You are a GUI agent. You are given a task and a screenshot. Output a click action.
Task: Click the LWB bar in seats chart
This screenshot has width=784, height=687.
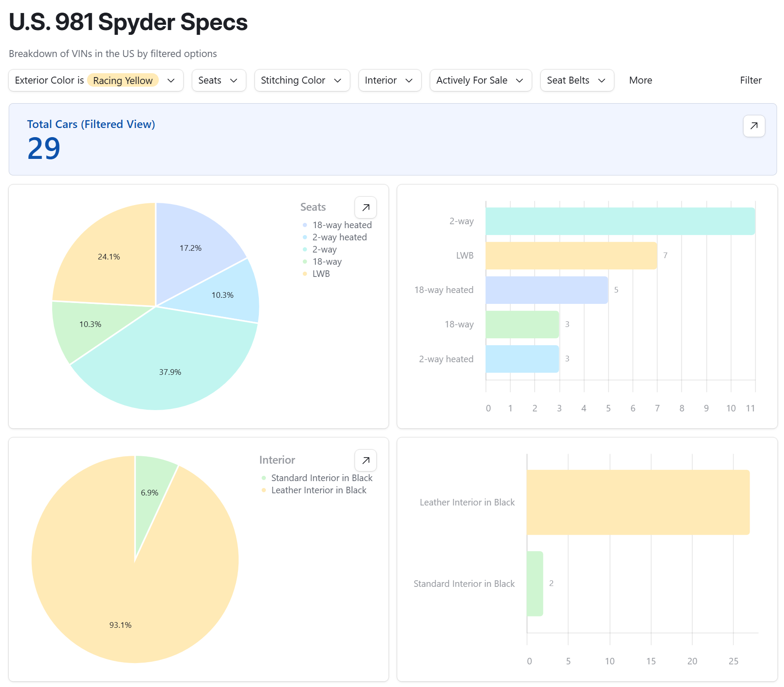571,256
